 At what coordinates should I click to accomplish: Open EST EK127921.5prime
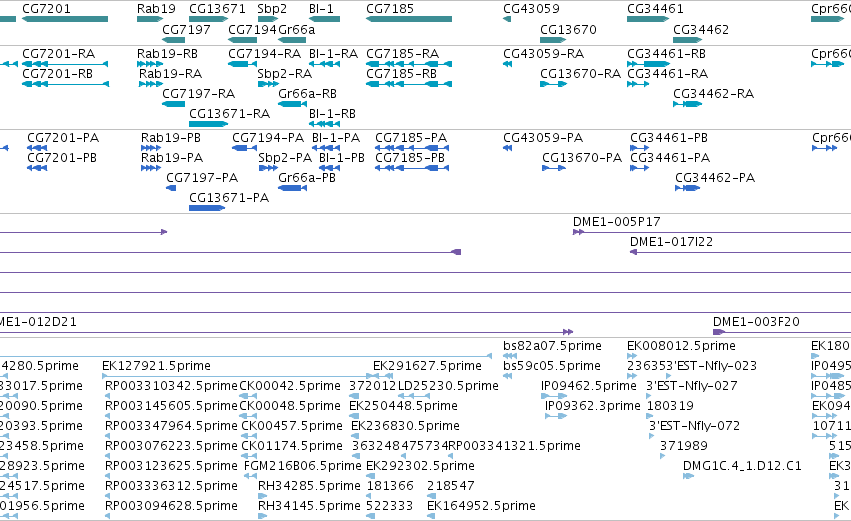click(x=156, y=366)
